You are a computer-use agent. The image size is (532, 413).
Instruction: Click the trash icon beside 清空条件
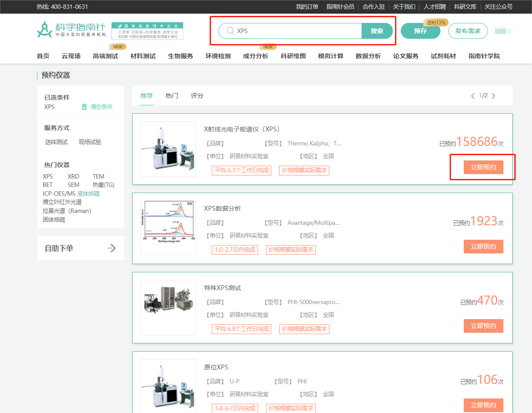(84, 107)
